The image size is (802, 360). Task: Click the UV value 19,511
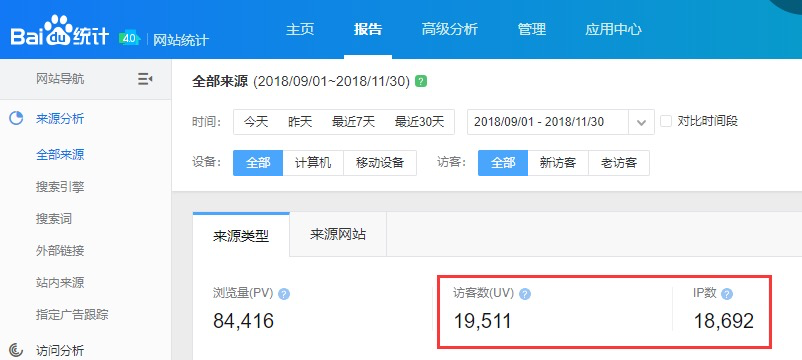(x=483, y=321)
